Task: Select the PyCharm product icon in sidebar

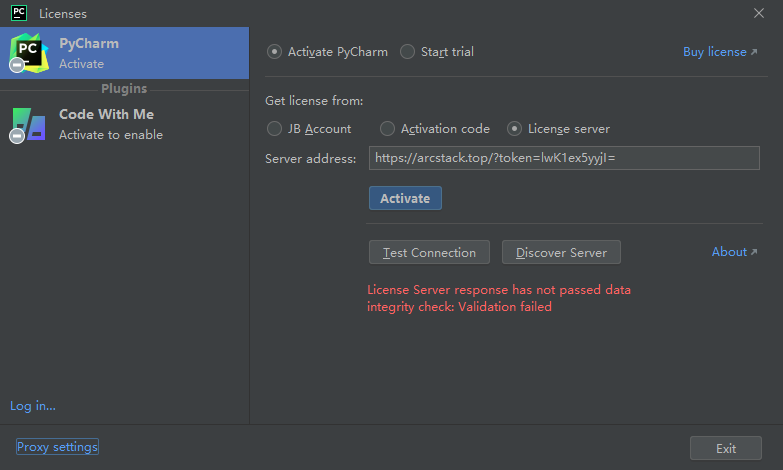Action: [x=29, y=53]
